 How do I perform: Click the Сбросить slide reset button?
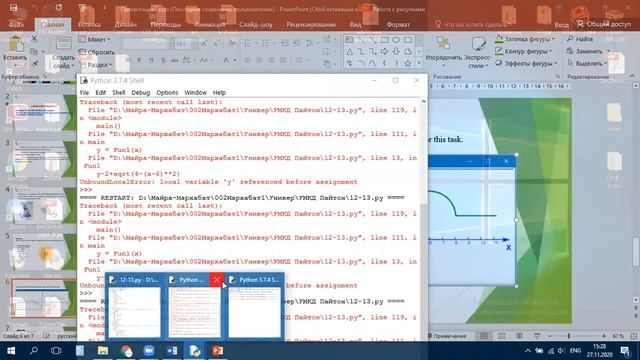pos(97,52)
